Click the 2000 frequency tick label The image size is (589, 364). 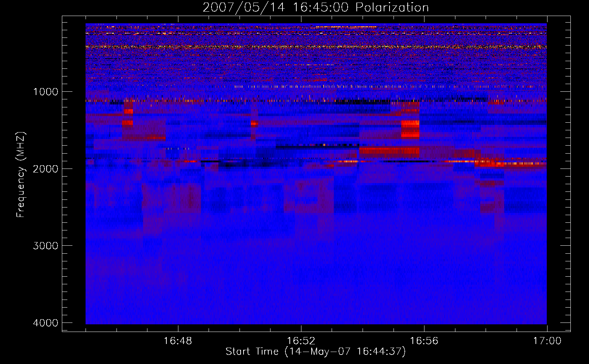click(x=46, y=169)
